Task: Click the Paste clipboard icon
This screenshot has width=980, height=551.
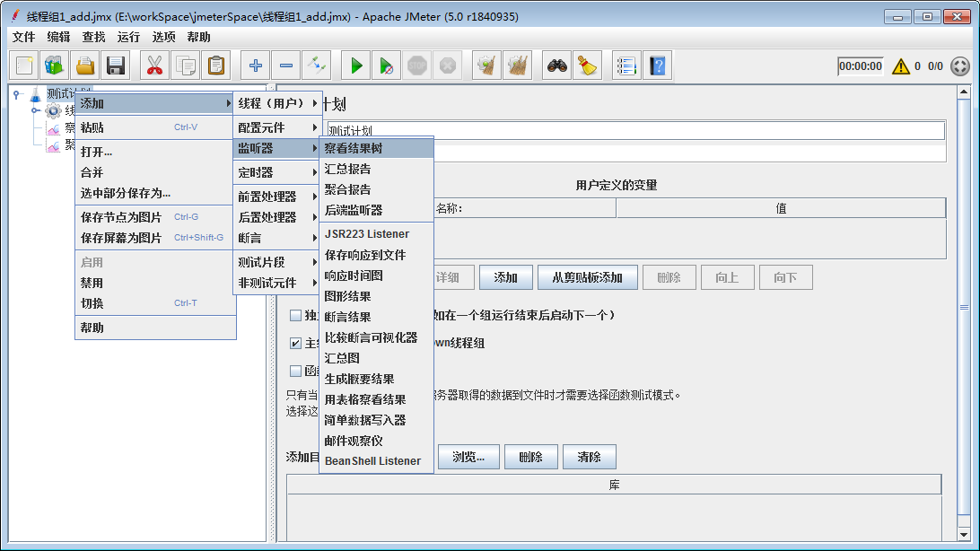Action: (215, 66)
